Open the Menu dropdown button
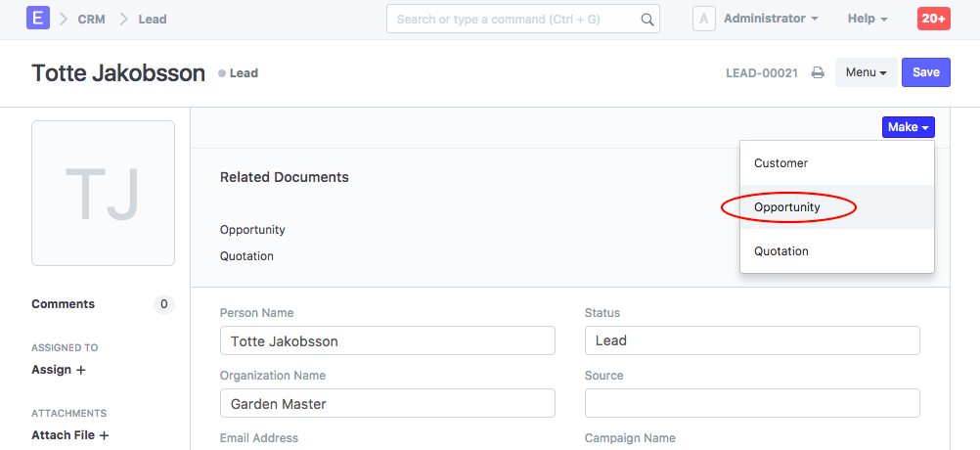Screen dimensions: 980x450 [866, 73]
